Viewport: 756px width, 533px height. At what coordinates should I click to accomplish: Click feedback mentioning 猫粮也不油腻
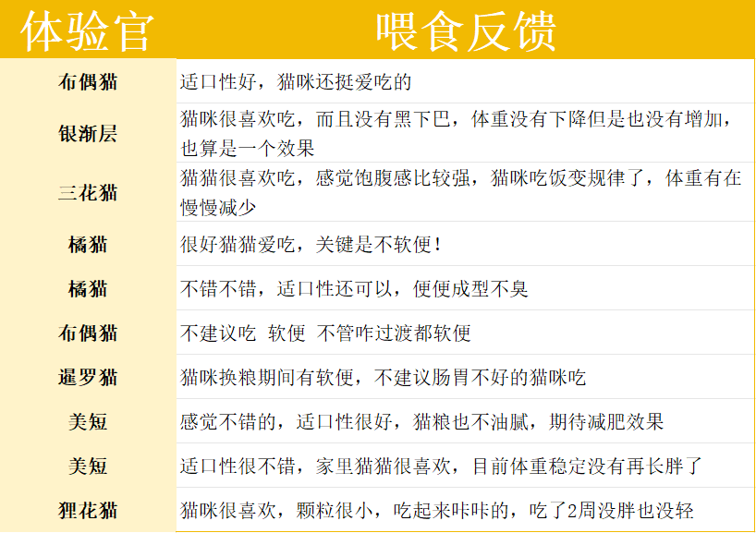coord(421,422)
